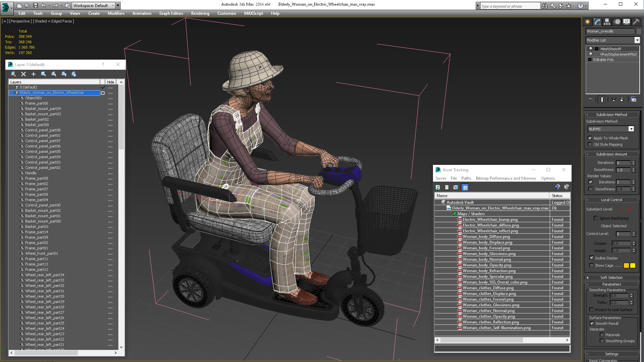Toggle Render Values Iterations checkbox
644x362 pixels.
(x=590, y=182)
